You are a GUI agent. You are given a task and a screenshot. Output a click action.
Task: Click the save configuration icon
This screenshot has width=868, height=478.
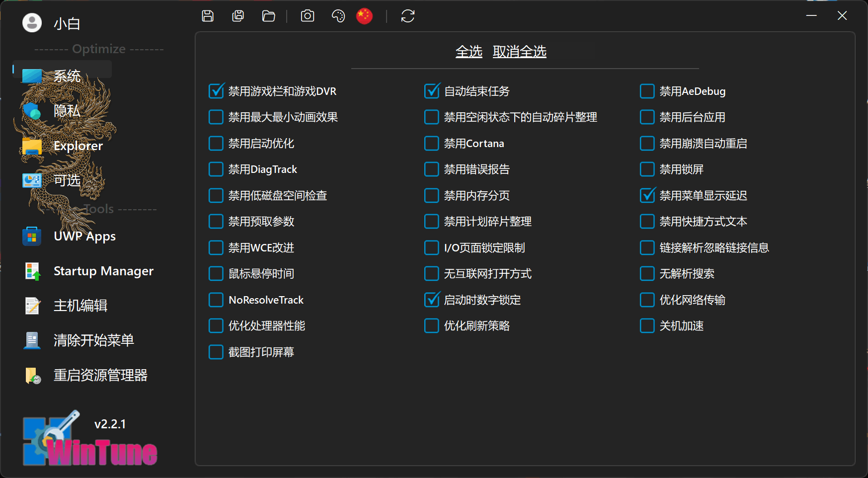[208, 16]
